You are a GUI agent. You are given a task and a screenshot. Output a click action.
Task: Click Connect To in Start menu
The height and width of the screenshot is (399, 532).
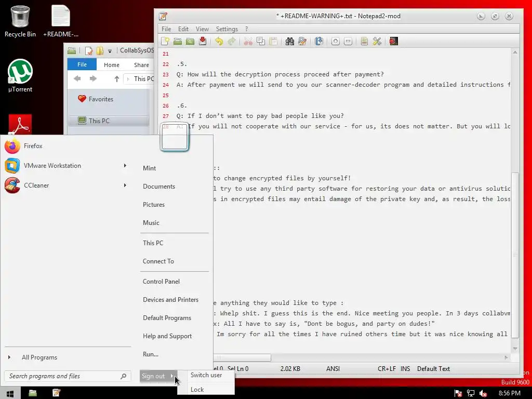point(158,261)
